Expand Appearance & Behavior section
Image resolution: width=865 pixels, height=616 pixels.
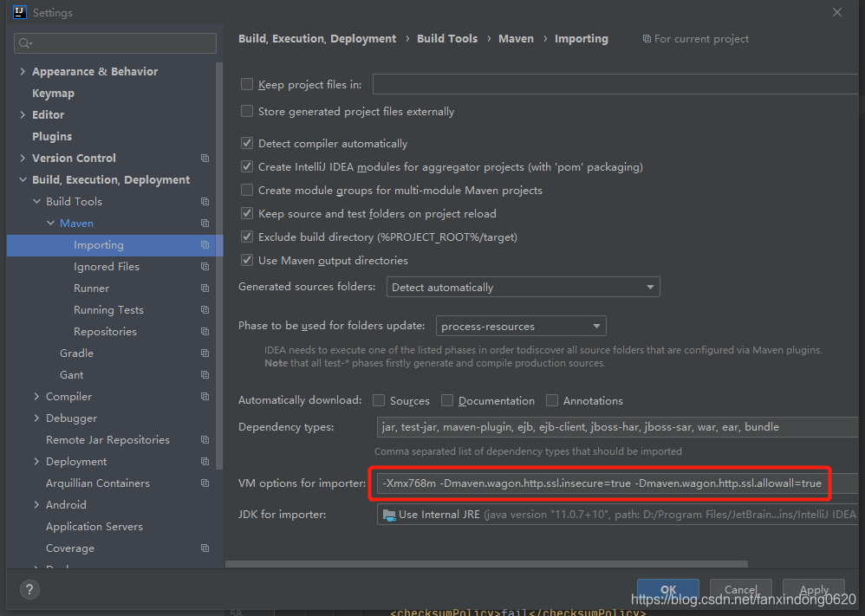[x=23, y=71]
